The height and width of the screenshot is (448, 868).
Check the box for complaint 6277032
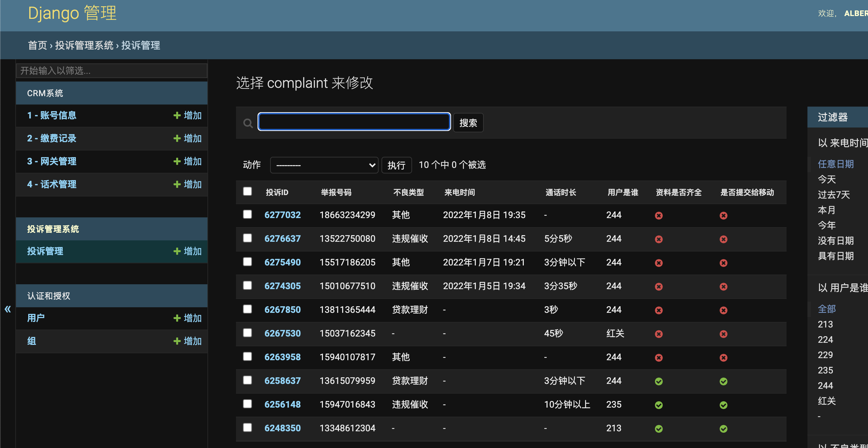(247, 214)
